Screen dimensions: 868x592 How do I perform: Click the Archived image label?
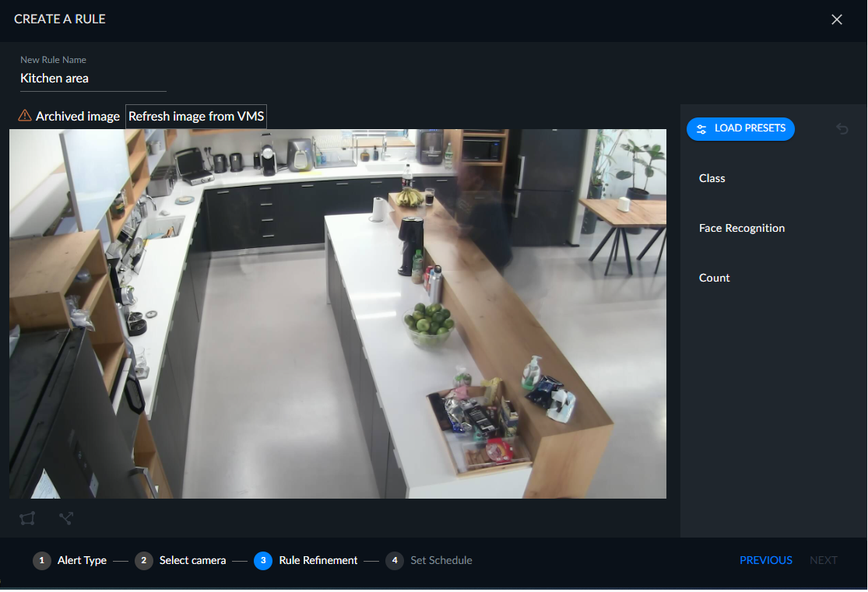pos(78,116)
